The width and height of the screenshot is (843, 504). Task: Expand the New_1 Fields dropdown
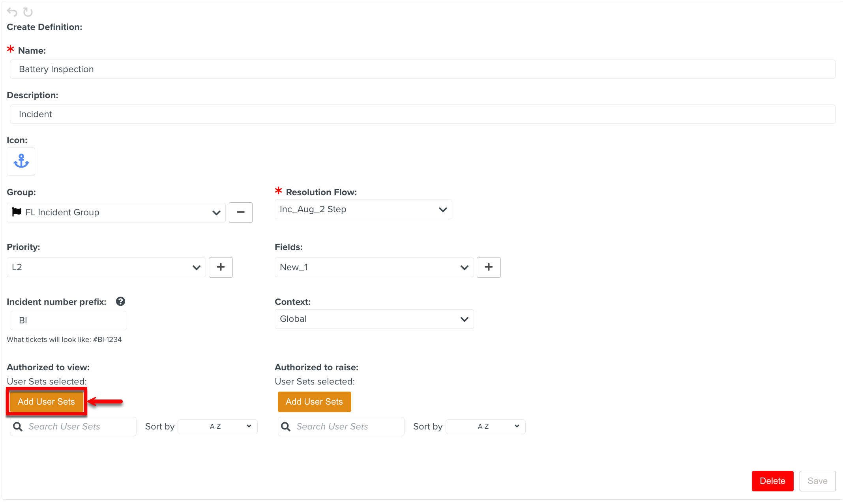pos(464,267)
